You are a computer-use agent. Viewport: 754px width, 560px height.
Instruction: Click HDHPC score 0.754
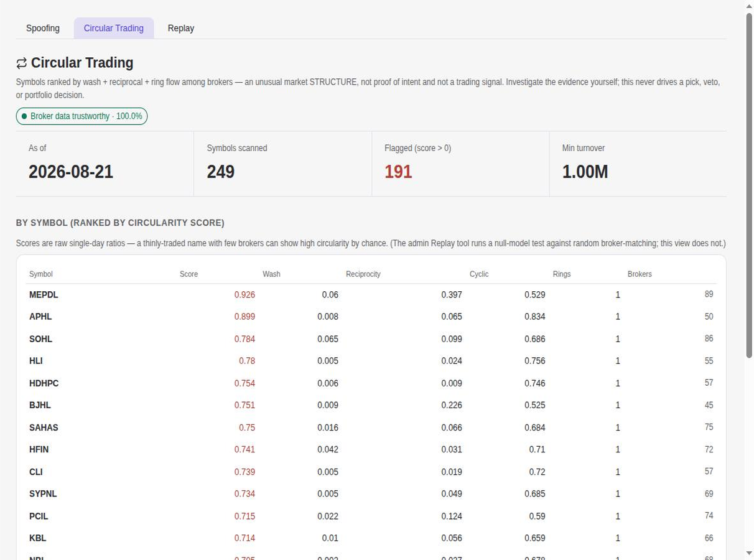(x=244, y=383)
